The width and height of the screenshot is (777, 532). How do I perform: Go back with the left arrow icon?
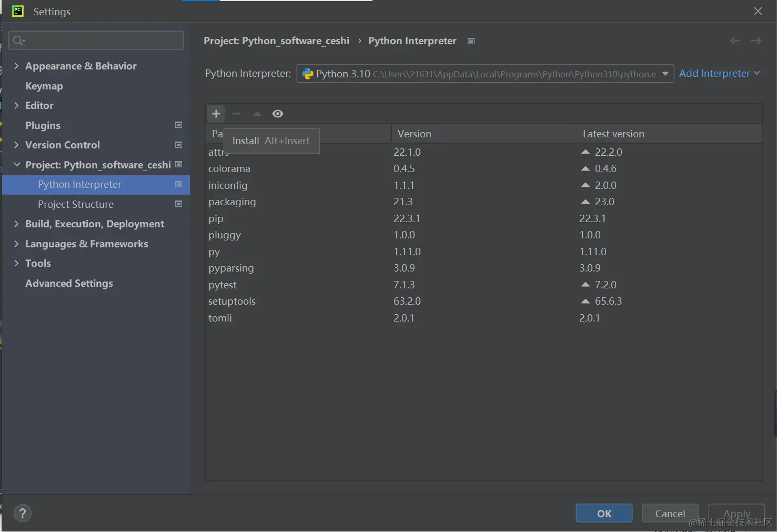point(735,41)
